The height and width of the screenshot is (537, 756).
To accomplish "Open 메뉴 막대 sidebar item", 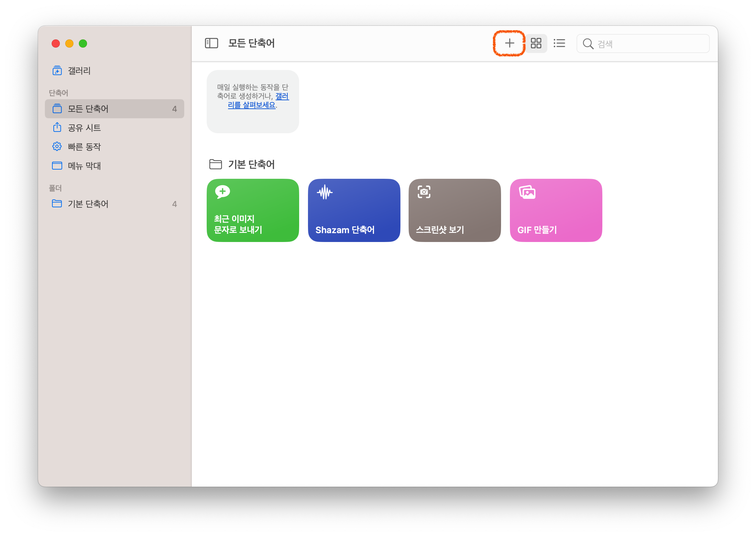I will (x=84, y=166).
